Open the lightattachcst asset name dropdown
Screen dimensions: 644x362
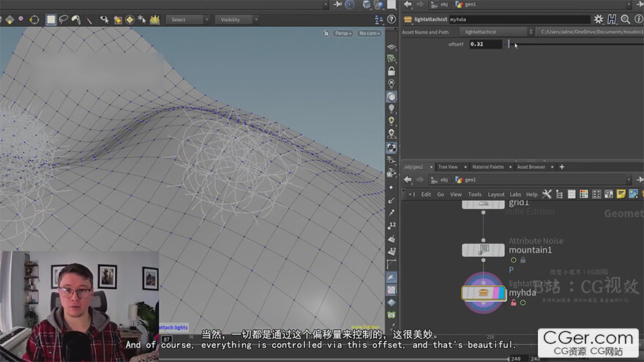[x=497, y=32]
